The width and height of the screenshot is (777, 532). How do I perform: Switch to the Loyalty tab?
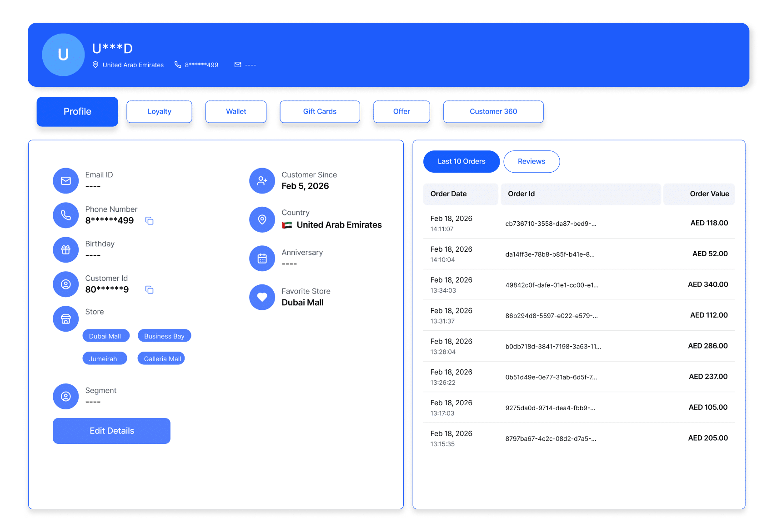point(159,111)
